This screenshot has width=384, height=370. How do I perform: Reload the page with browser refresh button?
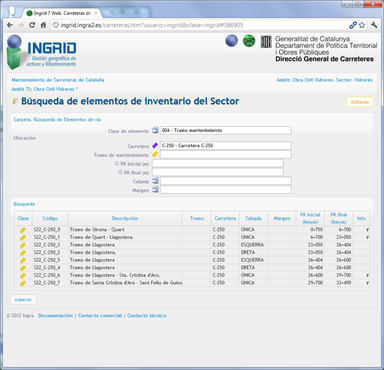click(32, 25)
